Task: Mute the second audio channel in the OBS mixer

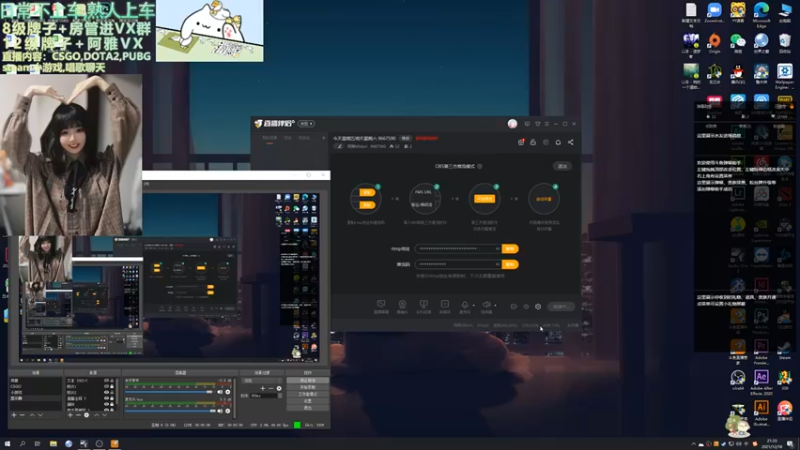Action: [220, 411]
